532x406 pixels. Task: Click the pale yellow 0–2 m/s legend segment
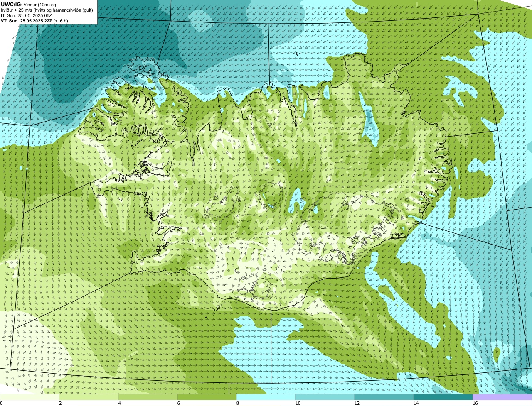[30, 397]
